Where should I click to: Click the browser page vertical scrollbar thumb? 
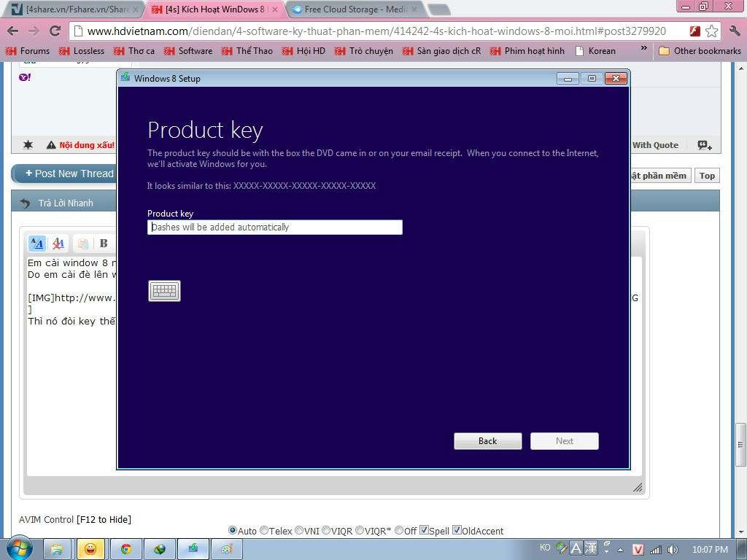coord(741,445)
